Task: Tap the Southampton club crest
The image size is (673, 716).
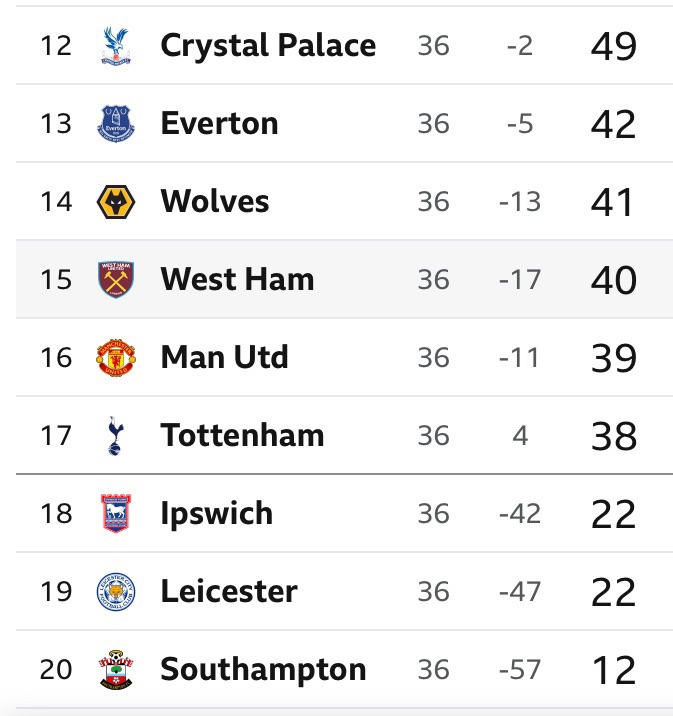Action: pos(115,670)
